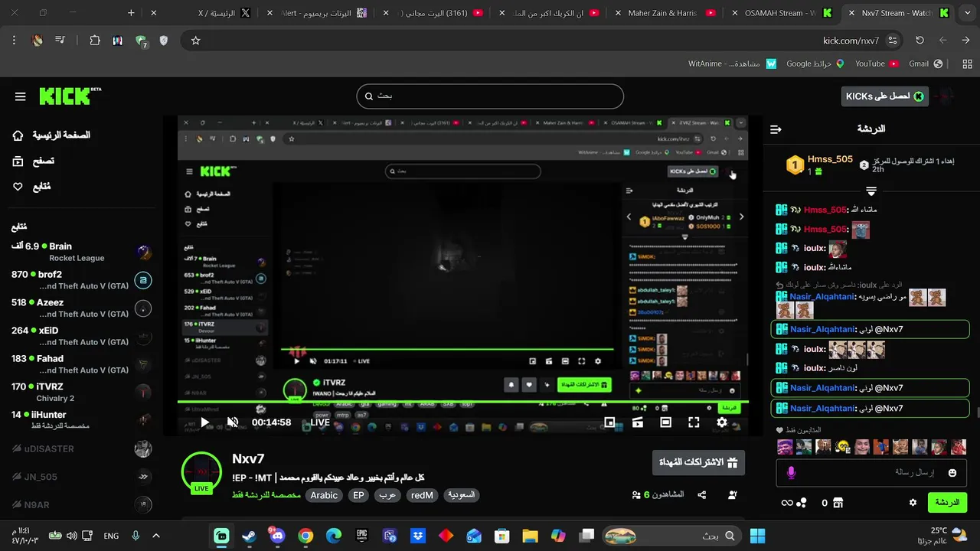Select the Arabic tag
980x551 pixels.
click(x=324, y=495)
